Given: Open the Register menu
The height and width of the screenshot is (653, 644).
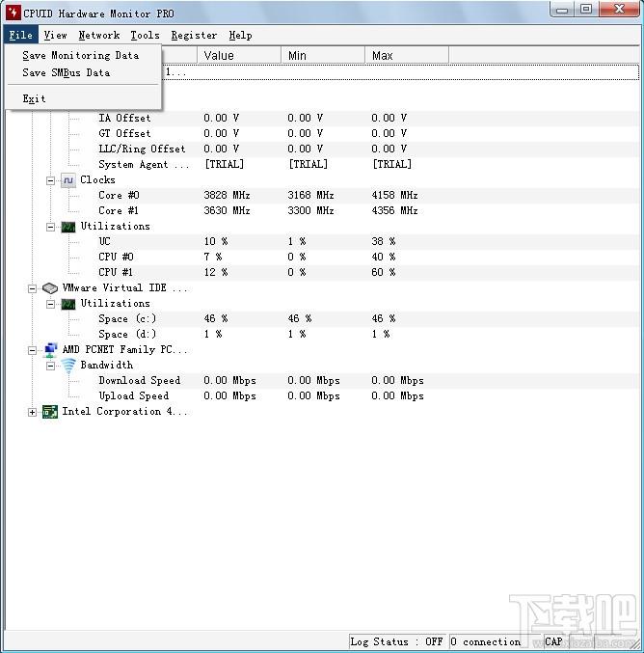Looking at the screenshot, I should point(194,35).
